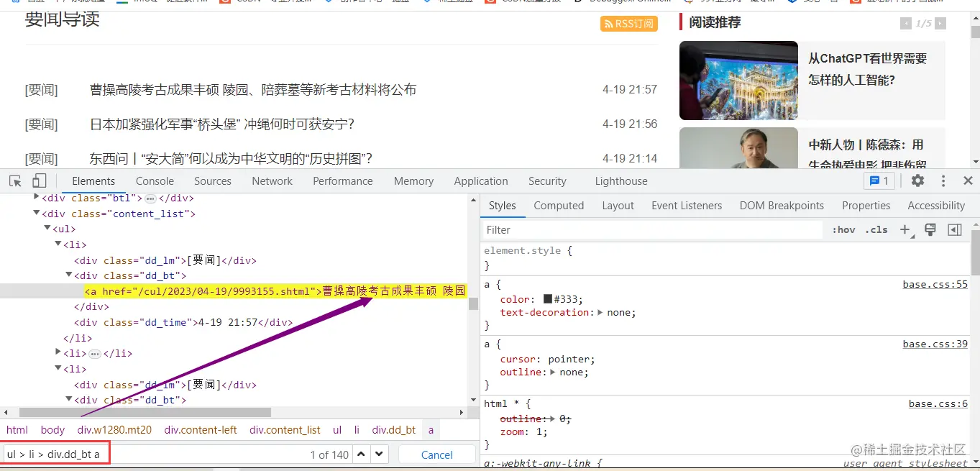Toggle computed styles sidebar icon
Screen dimensions: 980x471
coord(955,230)
